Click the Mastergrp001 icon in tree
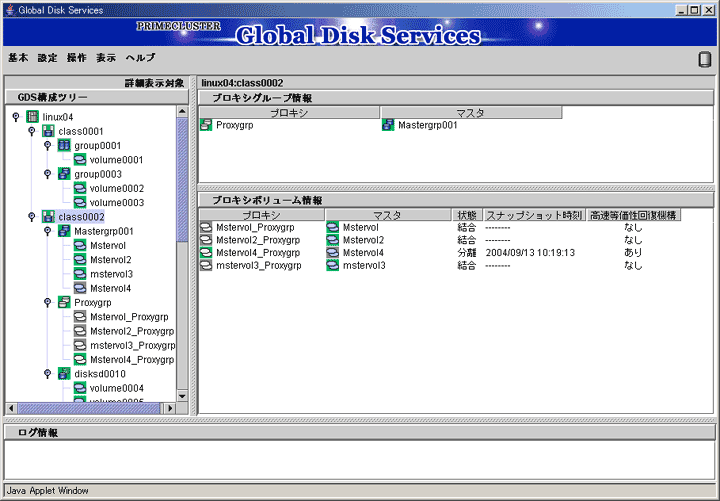720x501 pixels. (64, 231)
